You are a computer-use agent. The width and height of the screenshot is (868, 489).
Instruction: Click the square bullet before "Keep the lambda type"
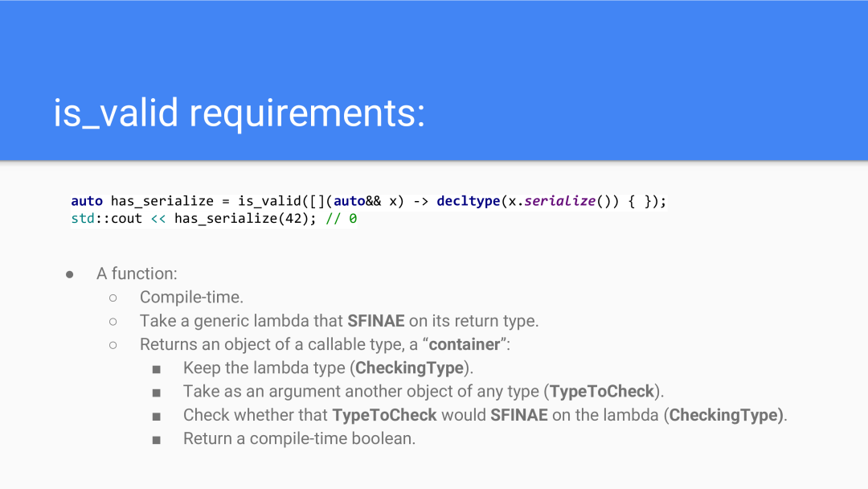click(x=156, y=368)
